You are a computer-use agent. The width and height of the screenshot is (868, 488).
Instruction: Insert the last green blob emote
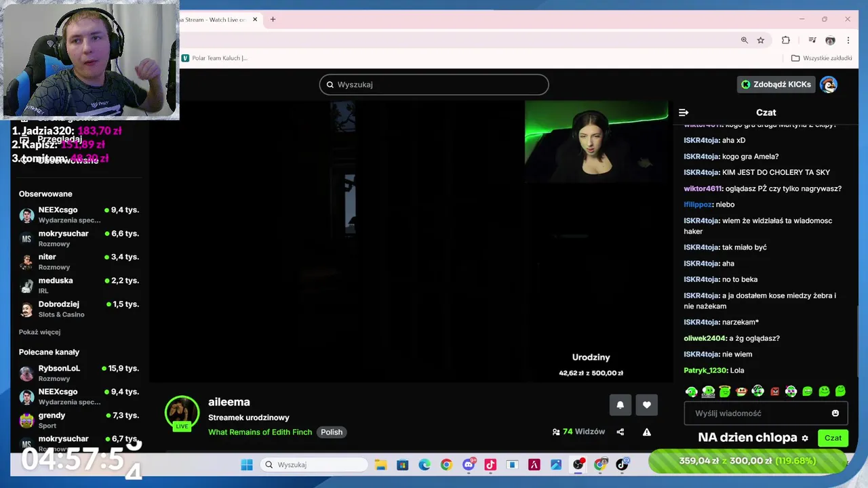point(841,391)
